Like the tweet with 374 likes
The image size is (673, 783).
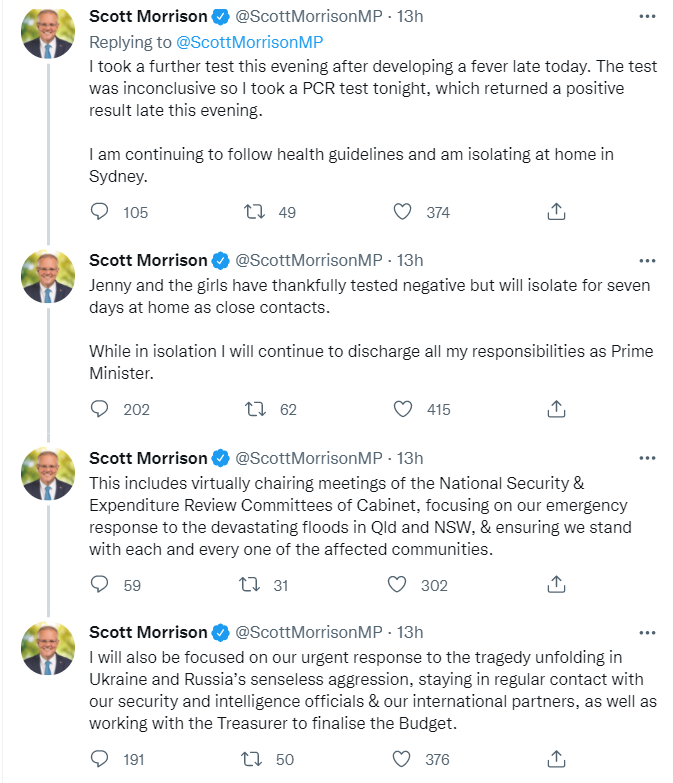(402, 212)
